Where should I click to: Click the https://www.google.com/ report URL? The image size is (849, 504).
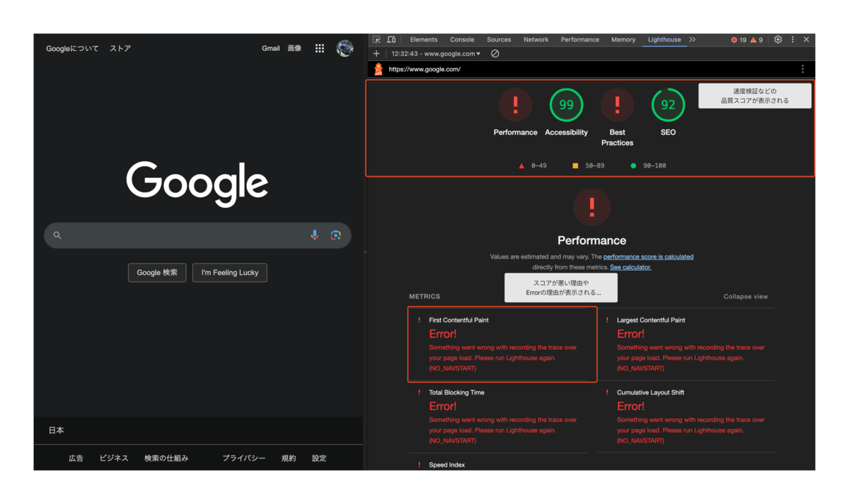click(x=424, y=69)
